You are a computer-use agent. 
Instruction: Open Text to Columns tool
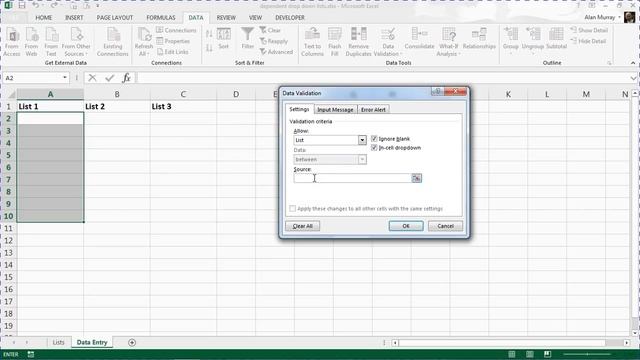(x=312, y=42)
